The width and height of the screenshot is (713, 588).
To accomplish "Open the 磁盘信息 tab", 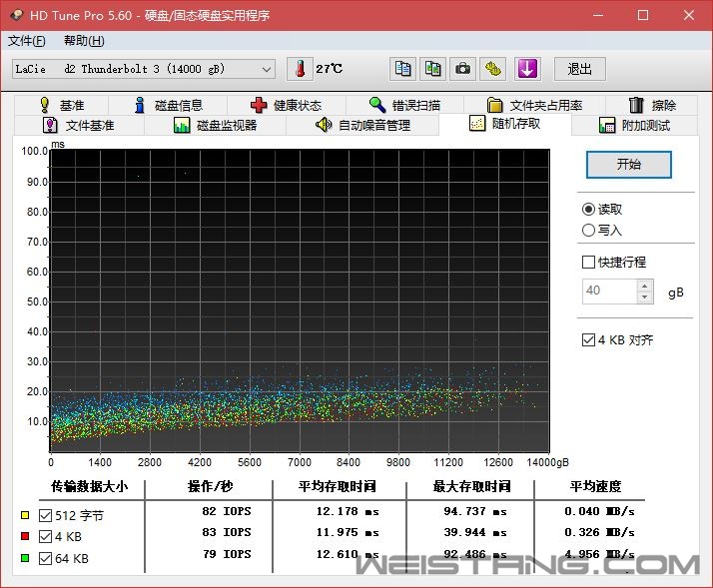I will (168, 105).
